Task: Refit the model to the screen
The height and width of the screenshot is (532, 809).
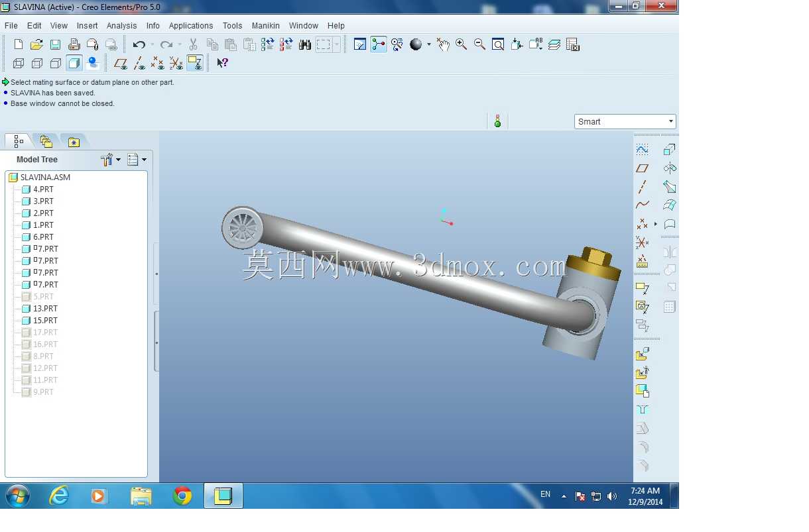Action: [498, 44]
